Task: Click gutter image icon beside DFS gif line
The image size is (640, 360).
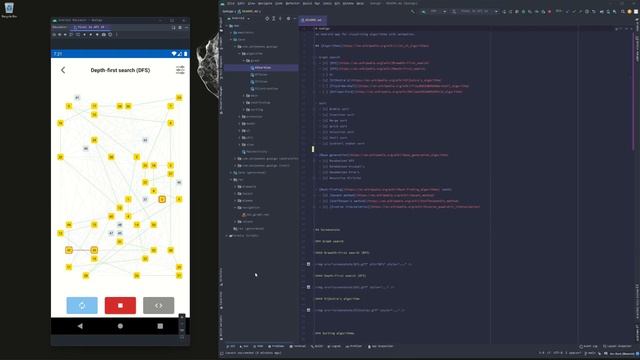Action: [x=309, y=287]
